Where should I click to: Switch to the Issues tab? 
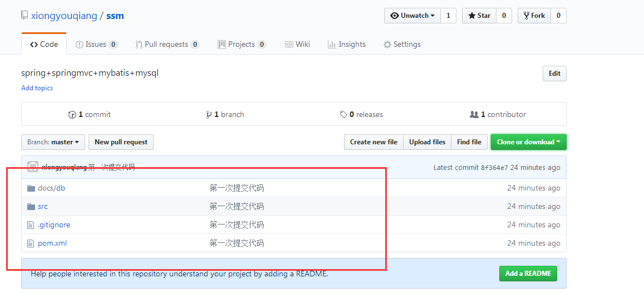click(x=96, y=45)
